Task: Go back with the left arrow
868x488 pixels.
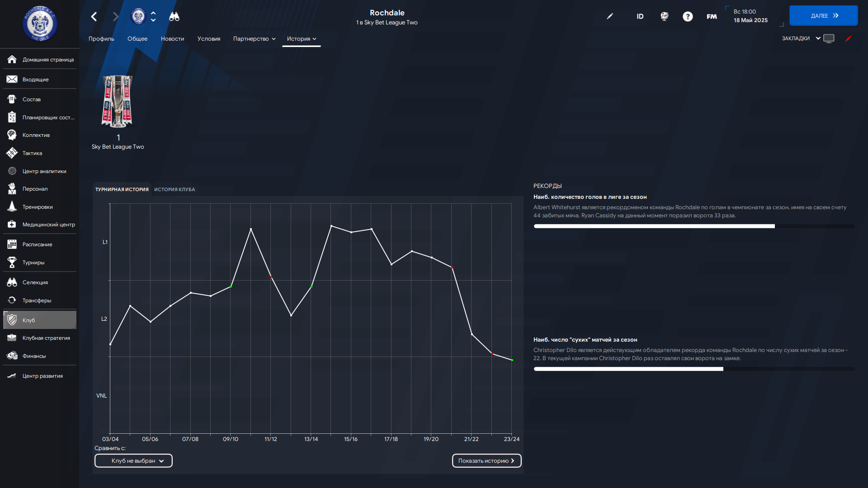Action: 94,17
